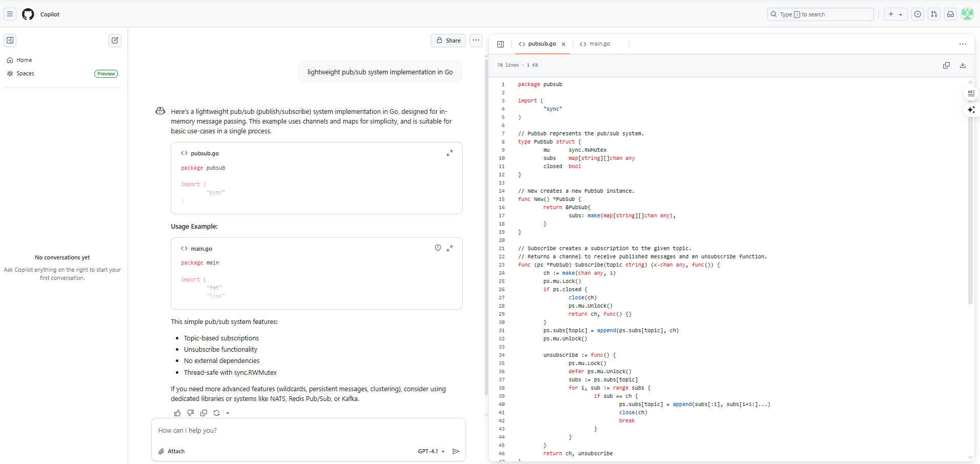
Task: Switch to the pubsub.go tab
Action: pos(537,44)
